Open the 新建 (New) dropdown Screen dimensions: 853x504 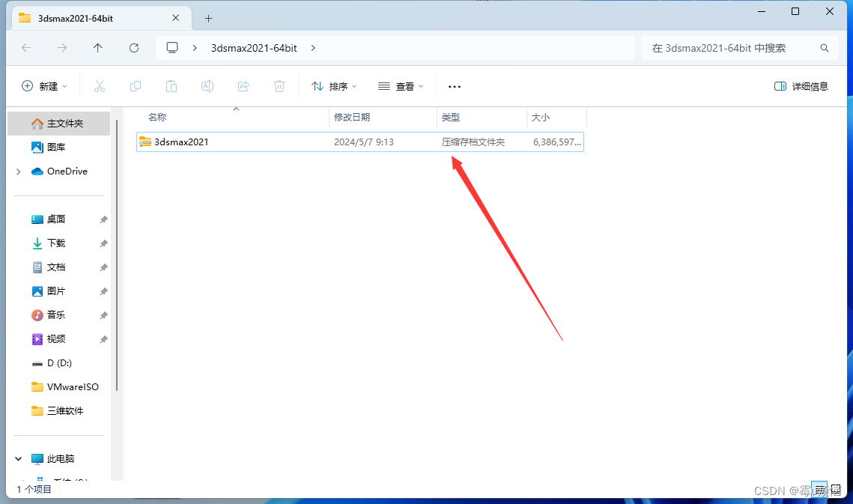pyautogui.click(x=45, y=86)
